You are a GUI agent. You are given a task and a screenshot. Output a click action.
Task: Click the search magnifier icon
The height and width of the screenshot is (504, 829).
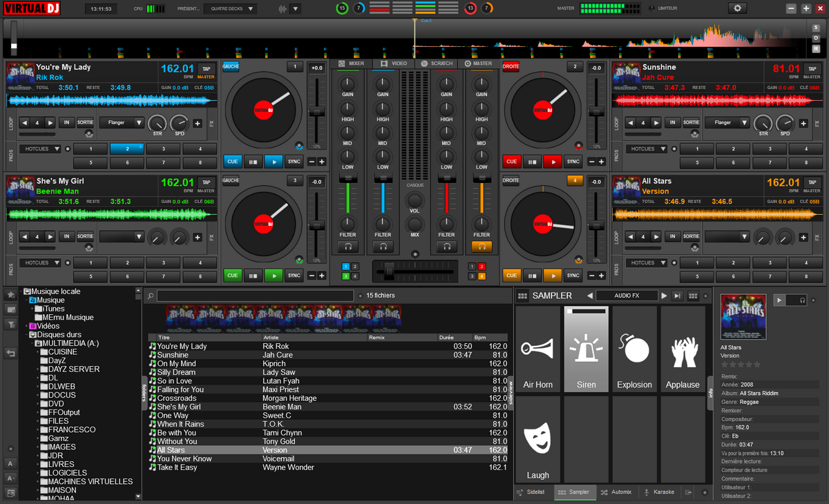(151, 296)
